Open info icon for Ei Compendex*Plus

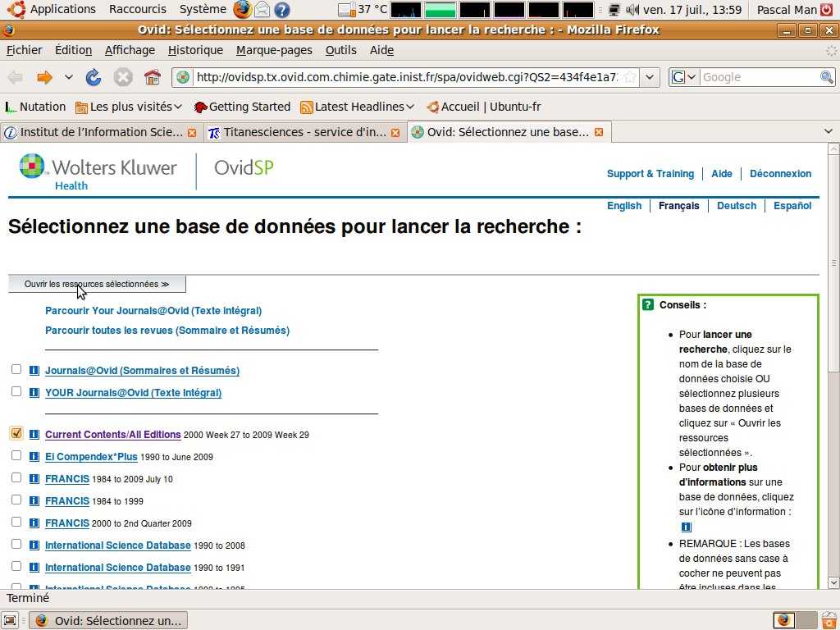point(34,456)
